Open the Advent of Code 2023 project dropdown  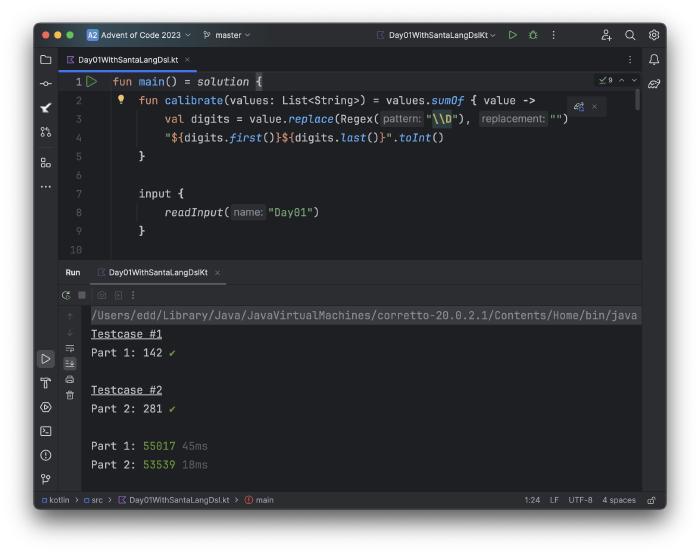[x=139, y=35]
